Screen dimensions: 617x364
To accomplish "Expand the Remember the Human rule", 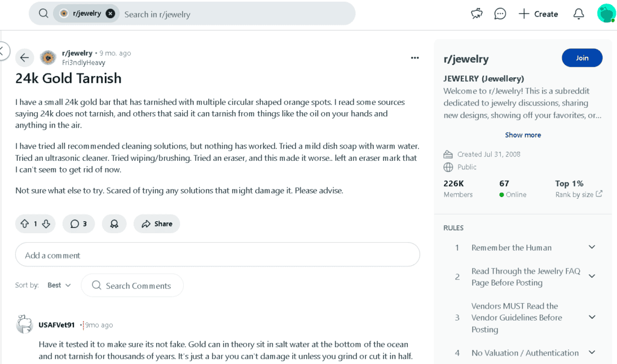I will pyautogui.click(x=592, y=247).
